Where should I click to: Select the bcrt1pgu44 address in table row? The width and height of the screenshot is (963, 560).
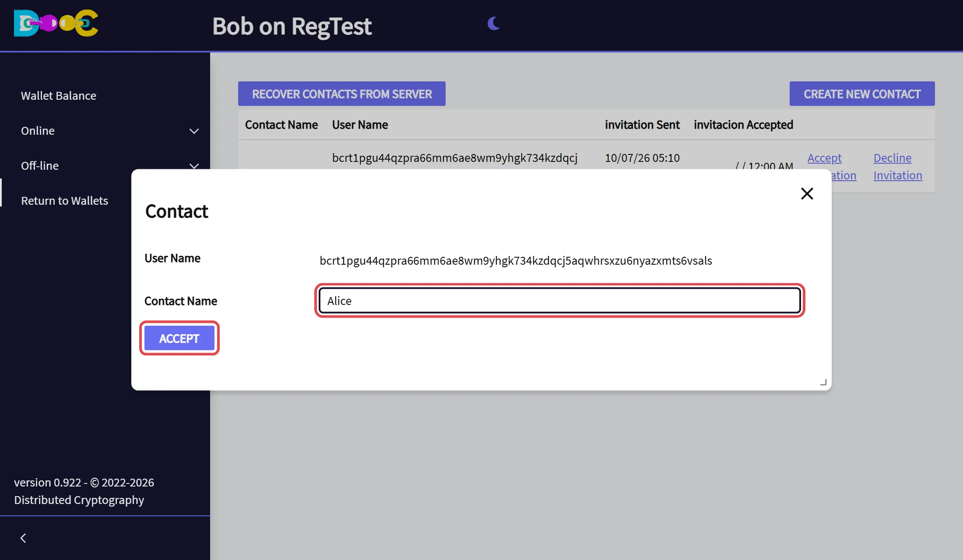pyautogui.click(x=455, y=158)
